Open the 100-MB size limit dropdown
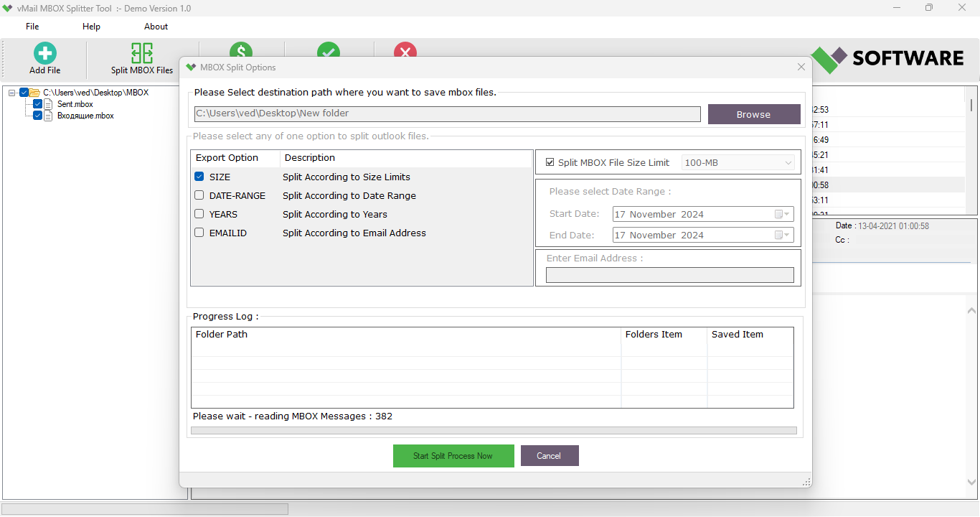This screenshot has height=517, width=980. click(738, 163)
